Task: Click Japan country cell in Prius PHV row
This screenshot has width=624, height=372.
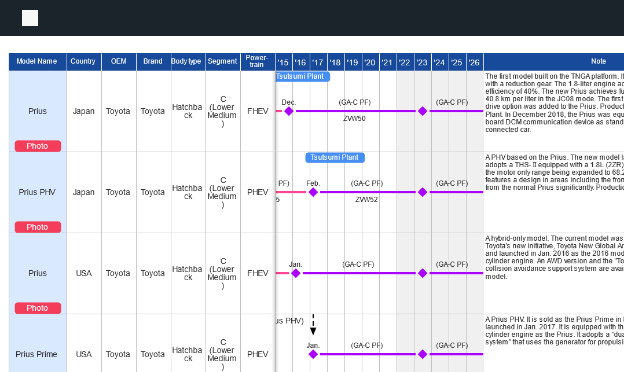Action: click(84, 192)
